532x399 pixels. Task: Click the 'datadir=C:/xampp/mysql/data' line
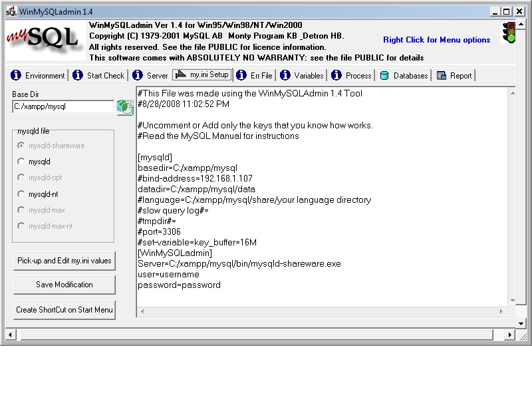(196, 189)
